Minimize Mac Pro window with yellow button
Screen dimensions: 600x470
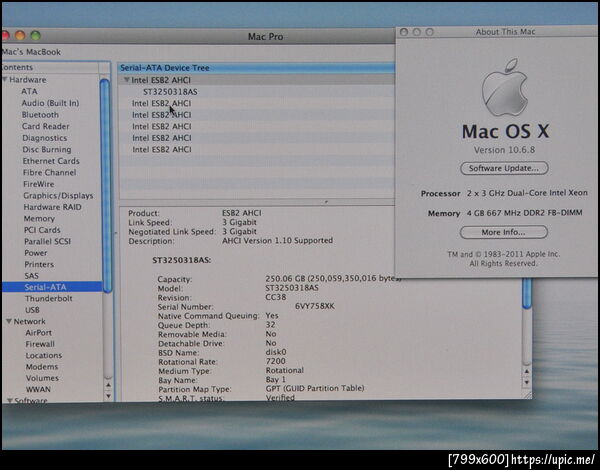pyautogui.click(x=20, y=36)
